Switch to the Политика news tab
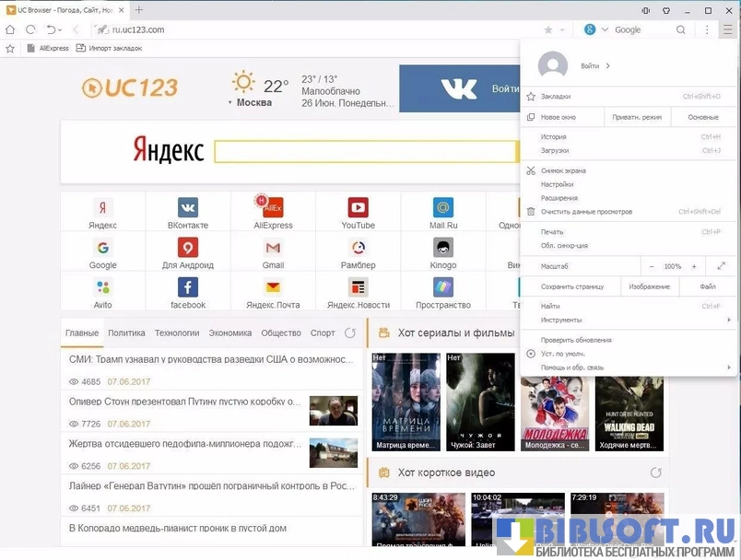This screenshot has height=560, width=741. 126,333
